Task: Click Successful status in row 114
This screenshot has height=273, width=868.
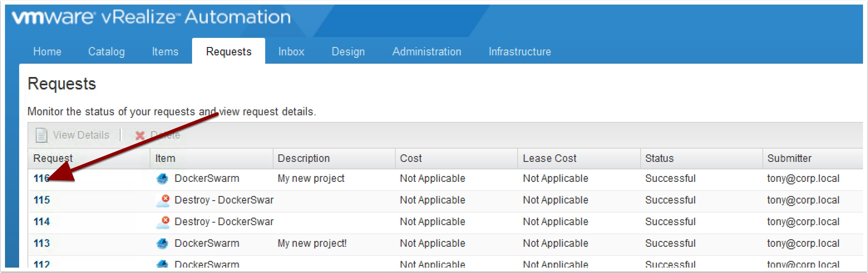Action: tap(670, 222)
